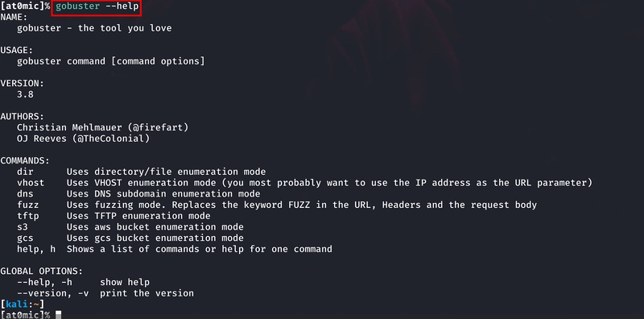Click the 'gobuster command [command options]' usage line

tap(111, 62)
